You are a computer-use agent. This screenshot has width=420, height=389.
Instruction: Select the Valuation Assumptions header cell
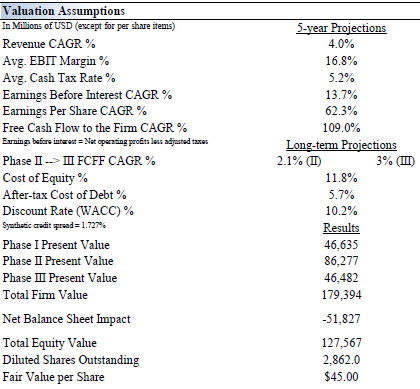point(64,11)
